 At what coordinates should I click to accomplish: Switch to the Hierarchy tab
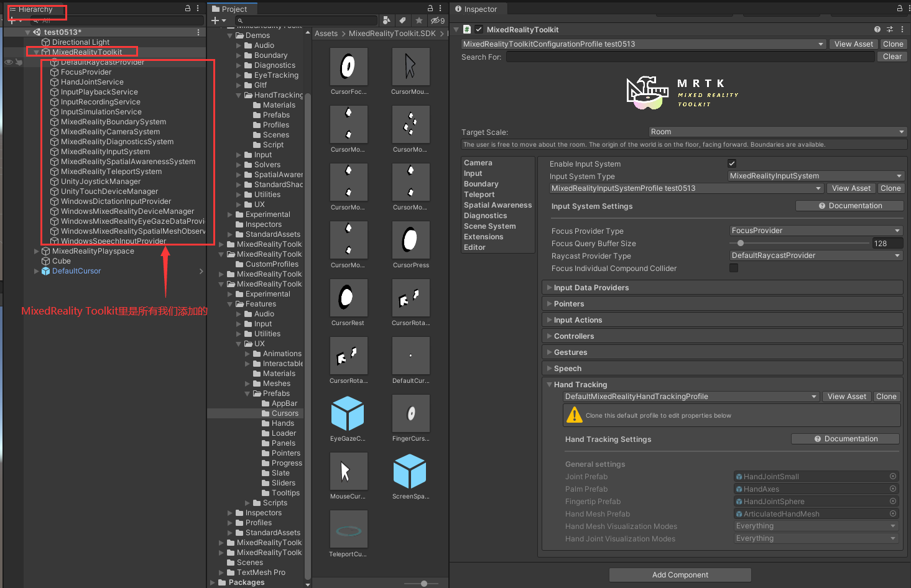pyautogui.click(x=35, y=9)
